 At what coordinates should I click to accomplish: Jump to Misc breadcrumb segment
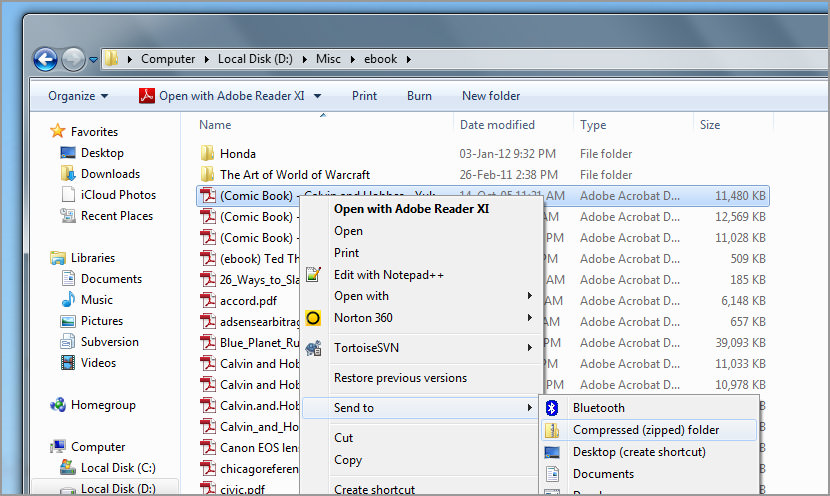coord(328,59)
